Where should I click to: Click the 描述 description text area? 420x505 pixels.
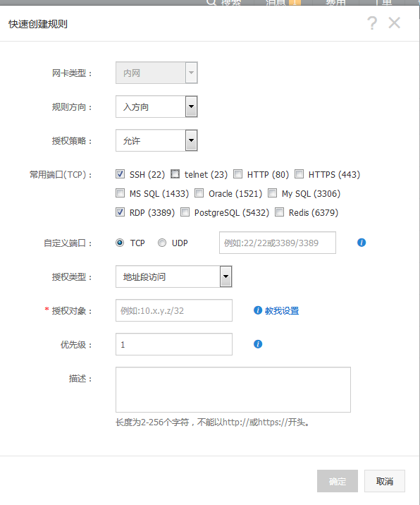[233, 390]
